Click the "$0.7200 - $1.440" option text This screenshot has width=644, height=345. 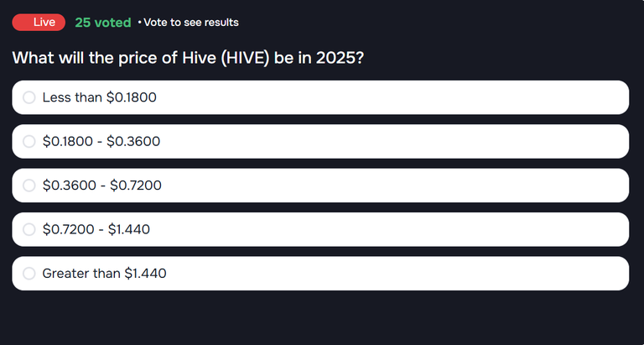(x=96, y=229)
